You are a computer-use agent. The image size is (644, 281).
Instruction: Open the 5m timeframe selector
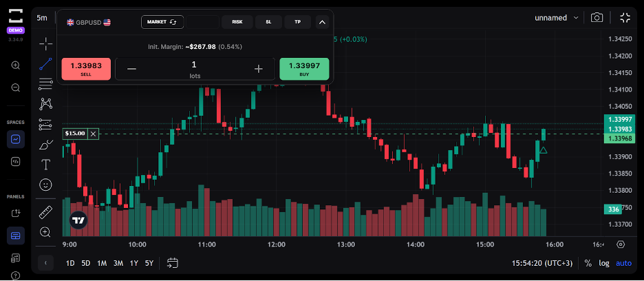tap(42, 17)
